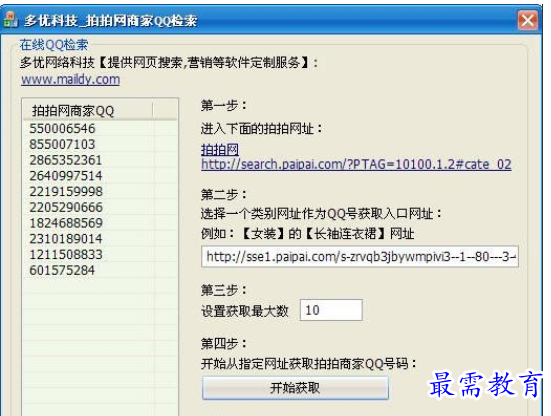Click the 开始获取 button
Image resolution: width=551 pixels, height=416 pixels.
pyautogui.click(x=295, y=388)
